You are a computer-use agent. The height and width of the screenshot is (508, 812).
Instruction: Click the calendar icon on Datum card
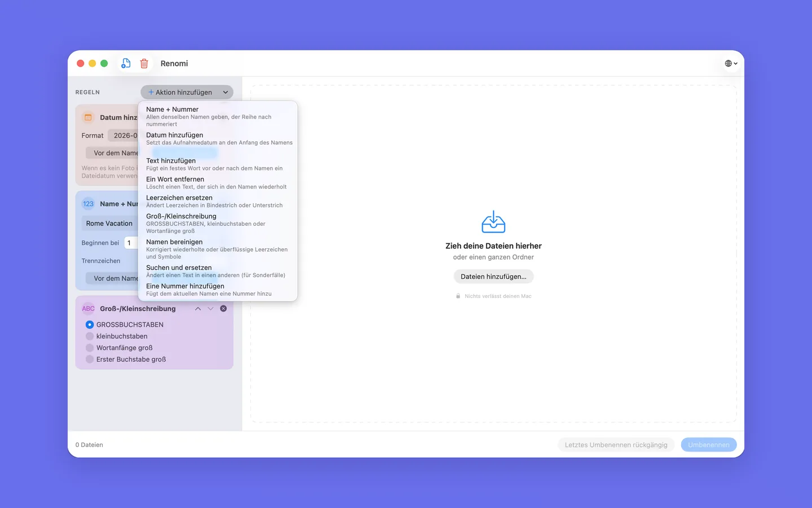(88, 117)
